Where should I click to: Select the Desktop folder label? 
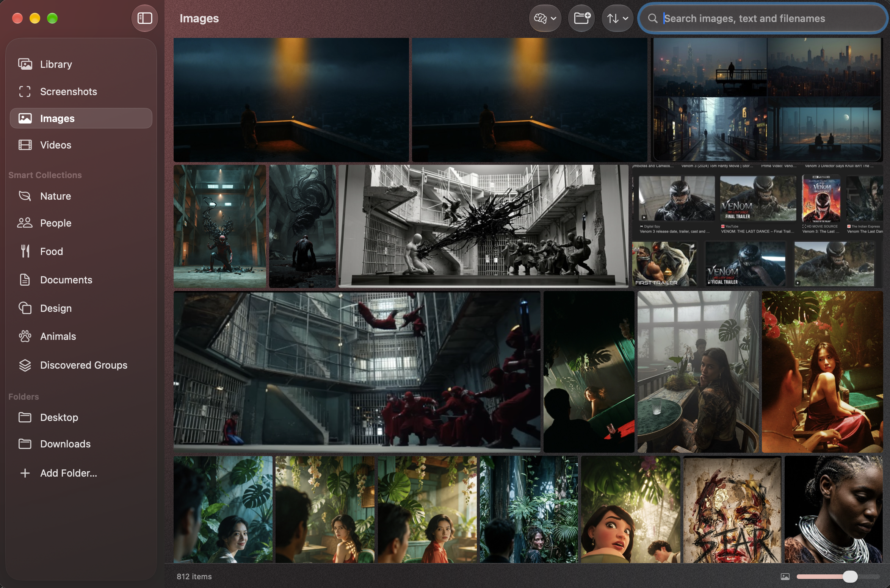pos(59,417)
